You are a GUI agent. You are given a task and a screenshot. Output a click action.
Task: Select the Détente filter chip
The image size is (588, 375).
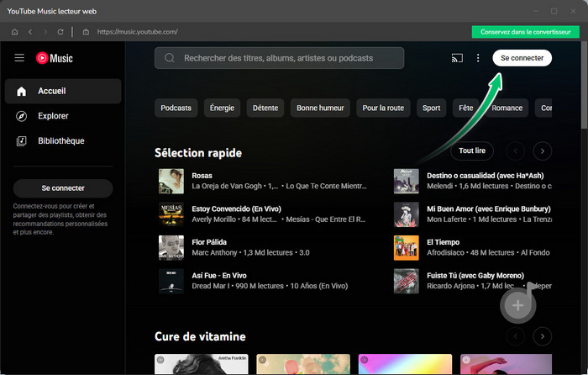click(265, 108)
